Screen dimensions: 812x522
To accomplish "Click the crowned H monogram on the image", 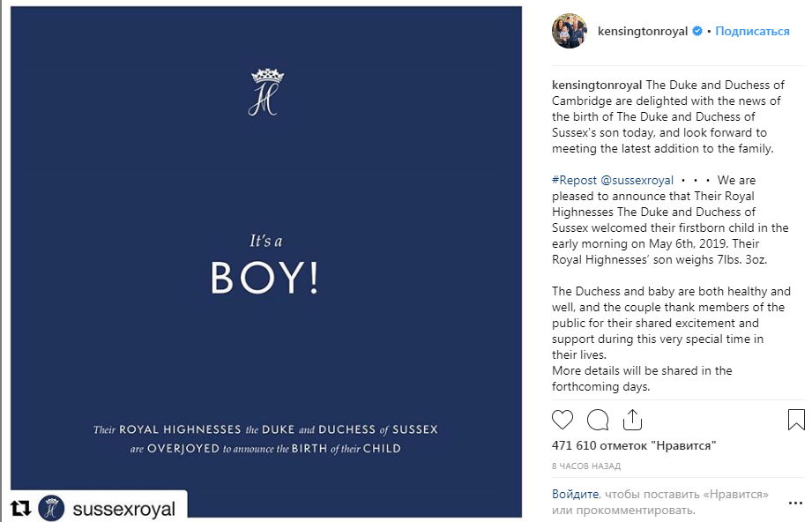I will 266,92.
